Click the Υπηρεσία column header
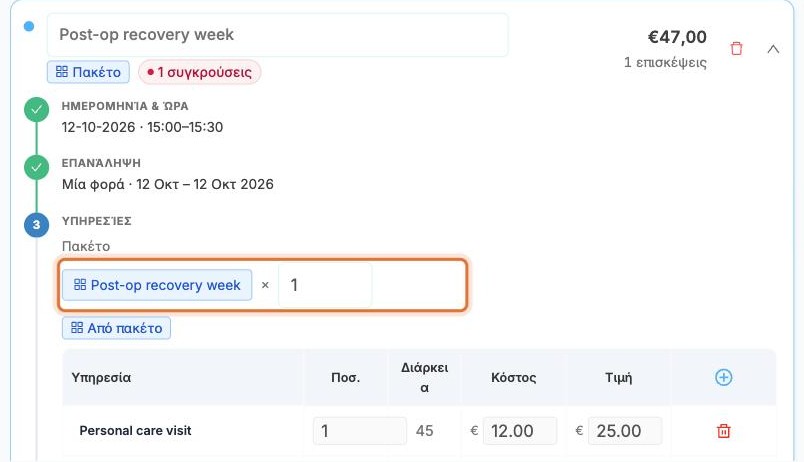The width and height of the screenshot is (804, 462). point(102,377)
